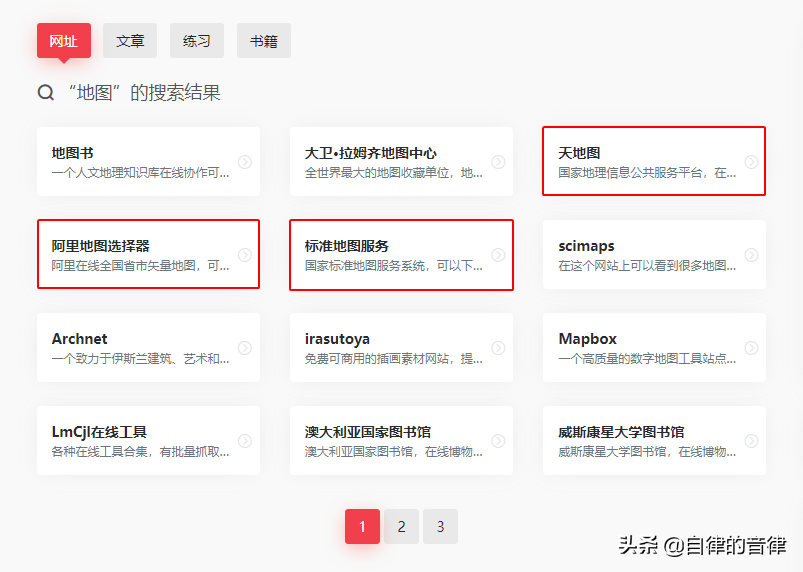803x572 pixels.
Task: Click description 国家标准地图服务系统
Action: (x=393, y=266)
